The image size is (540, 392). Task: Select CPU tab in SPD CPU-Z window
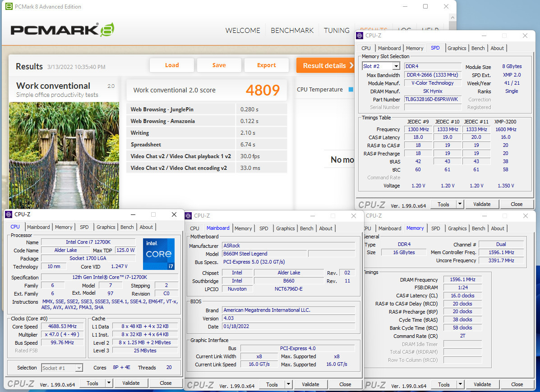[x=366, y=48]
